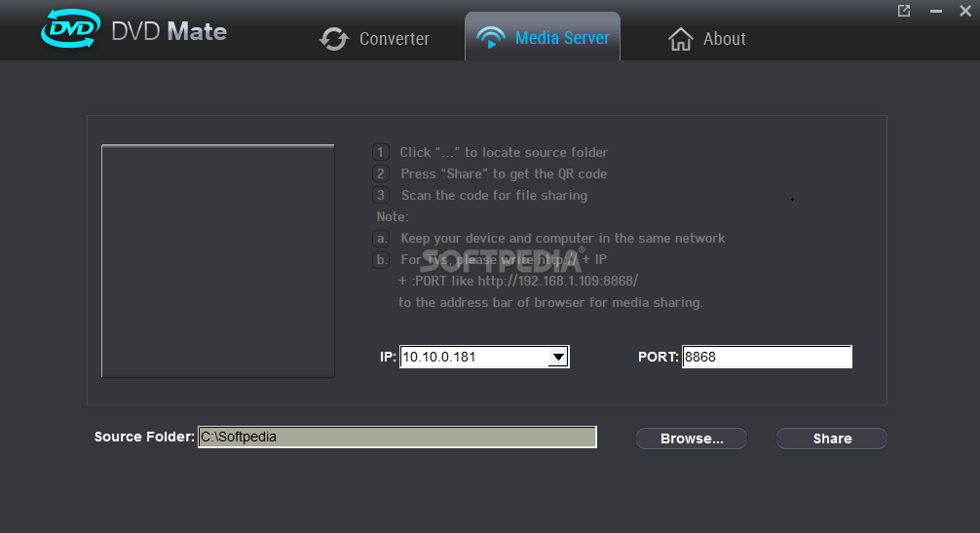980x533 pixels.
Task: Click the Media Server wifi icon
Action: [x=491, y=37]
